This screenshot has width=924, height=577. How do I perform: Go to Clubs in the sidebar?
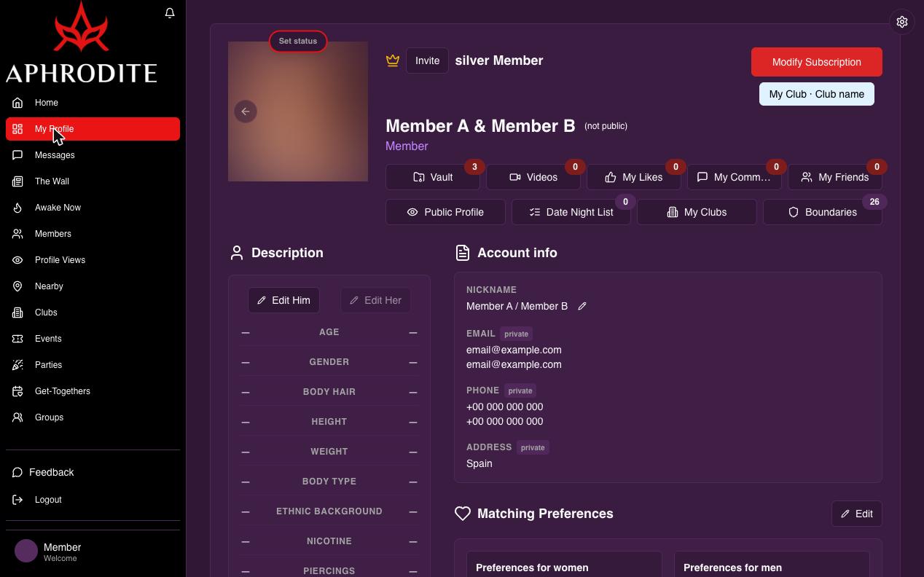pyautogui.click(x=93, y=313)
